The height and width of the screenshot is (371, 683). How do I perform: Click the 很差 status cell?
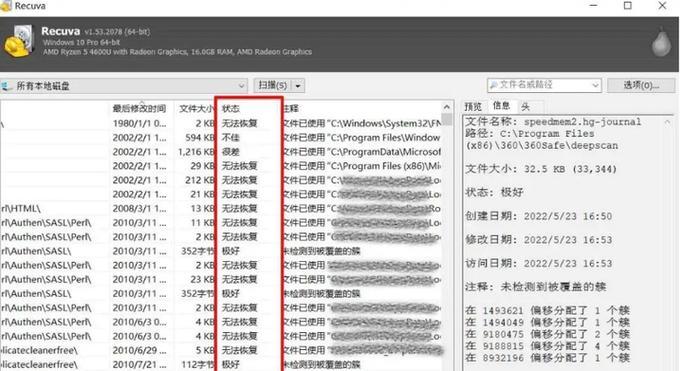point(231,152)
